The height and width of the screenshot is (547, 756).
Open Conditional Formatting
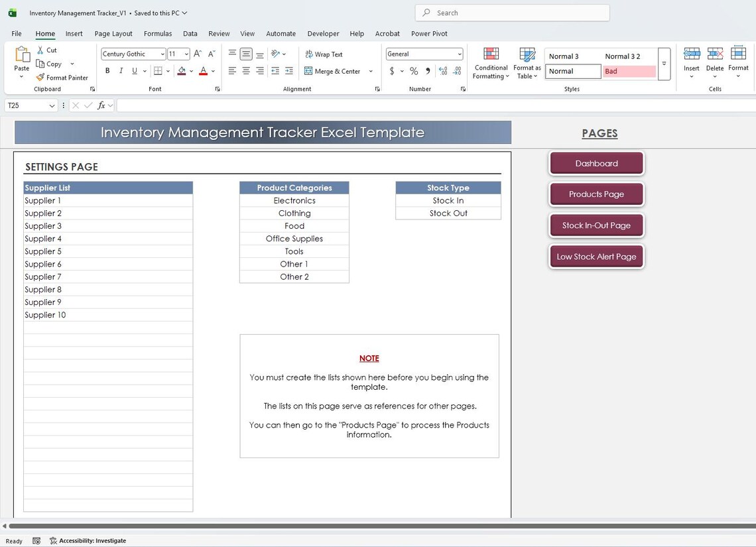point(491,63)
